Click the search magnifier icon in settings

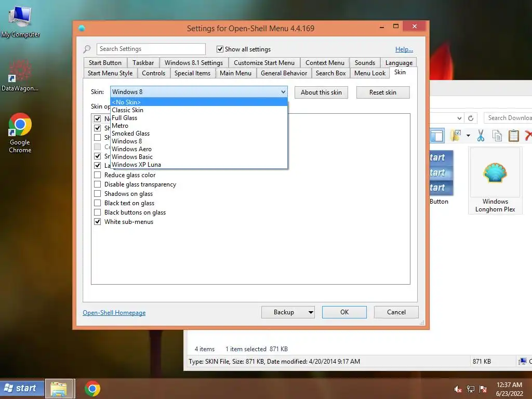(x=87, y=49)
